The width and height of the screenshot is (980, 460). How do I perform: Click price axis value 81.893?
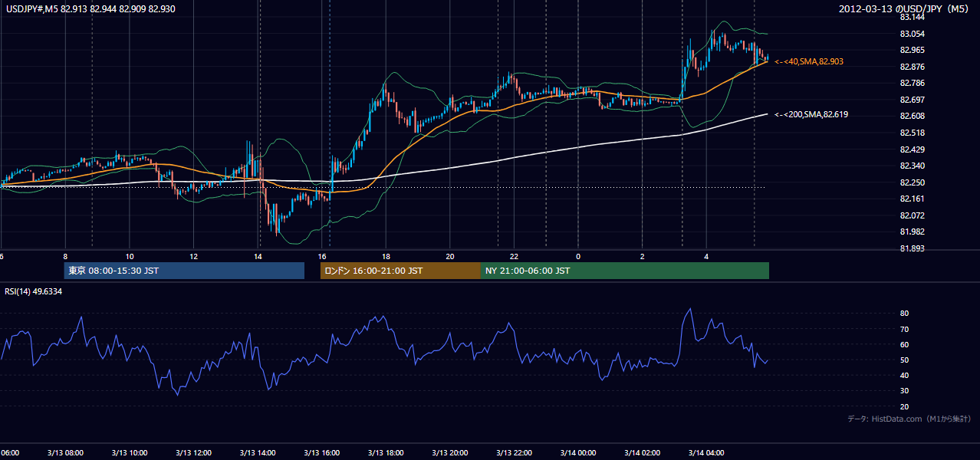tap(912, 248)
